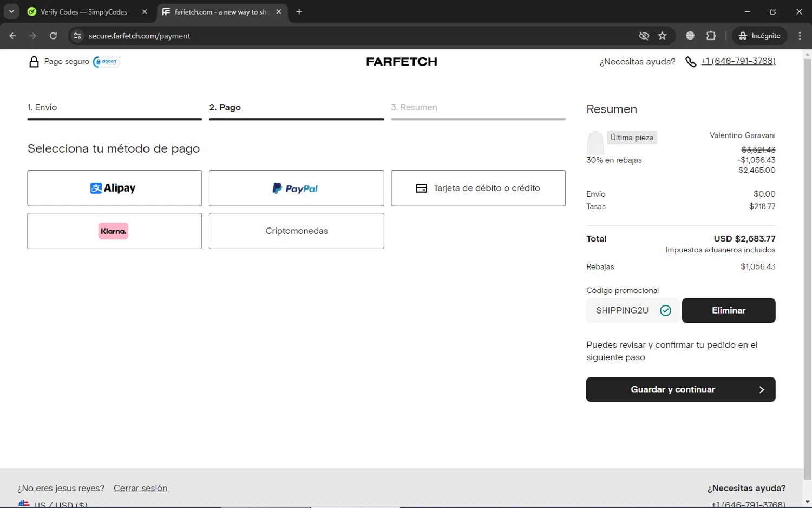Reload the Farfetch payment page
This screenshot has width=812, height=508.
53,36
